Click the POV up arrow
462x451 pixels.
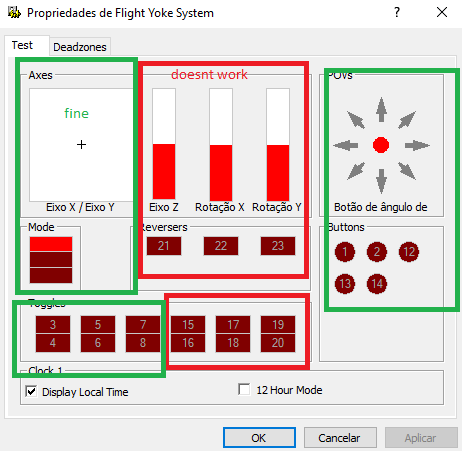[x=381, y=110]
